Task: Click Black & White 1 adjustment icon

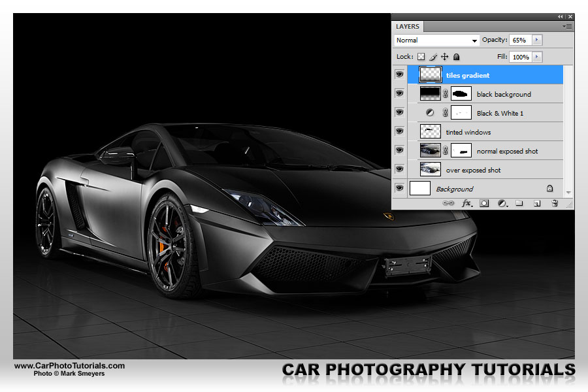Action: 430,112
